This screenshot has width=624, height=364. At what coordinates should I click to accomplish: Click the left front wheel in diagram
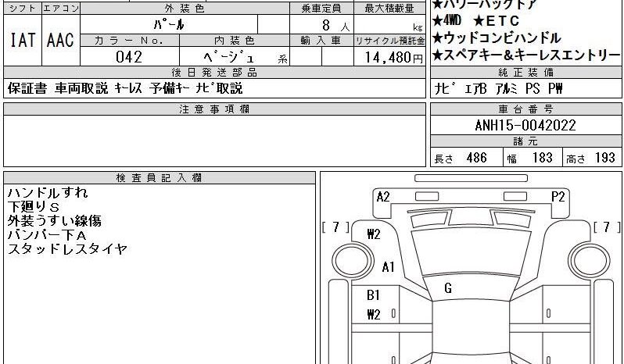point(353,261)
